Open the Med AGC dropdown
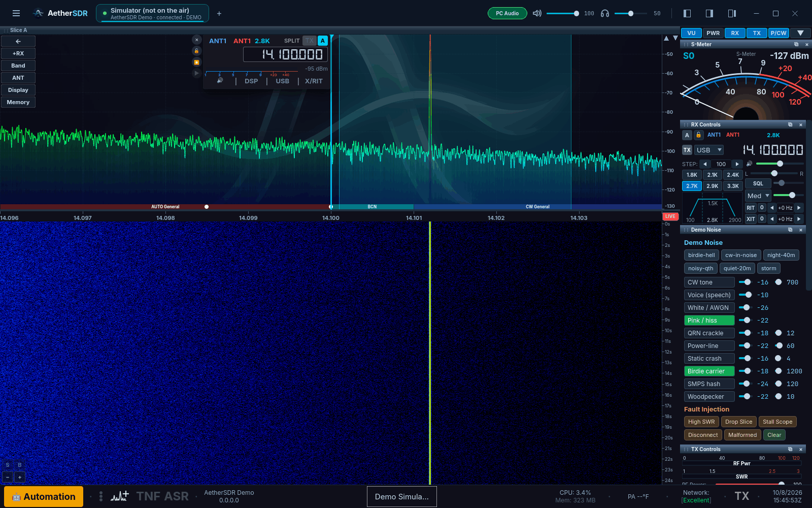812x508 pixels. tap(758, 196)
